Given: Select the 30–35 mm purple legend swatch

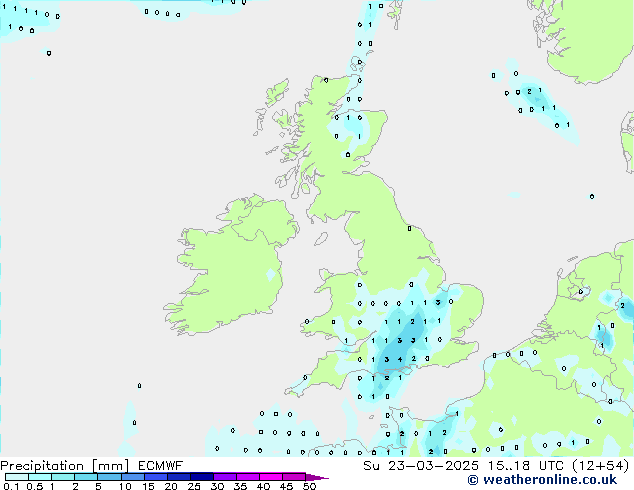Looking at the screenshot, I should pyautogui.click(x=225, y=477).
